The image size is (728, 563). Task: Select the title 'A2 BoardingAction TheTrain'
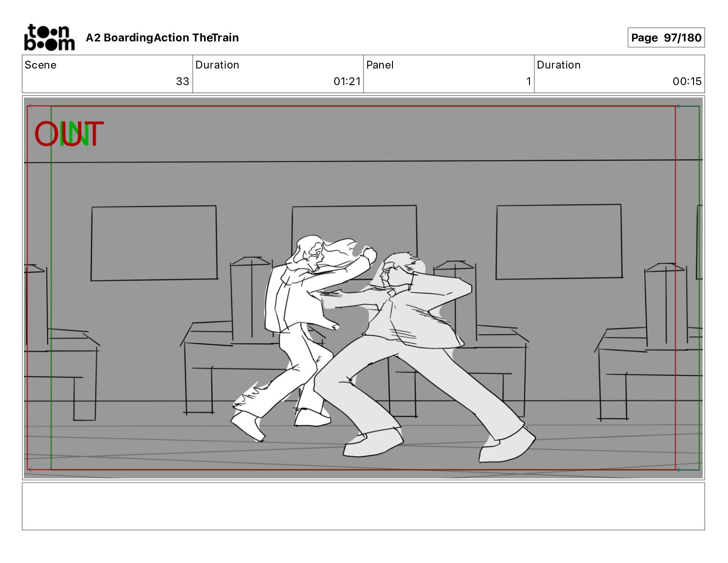tap(162, 38)
